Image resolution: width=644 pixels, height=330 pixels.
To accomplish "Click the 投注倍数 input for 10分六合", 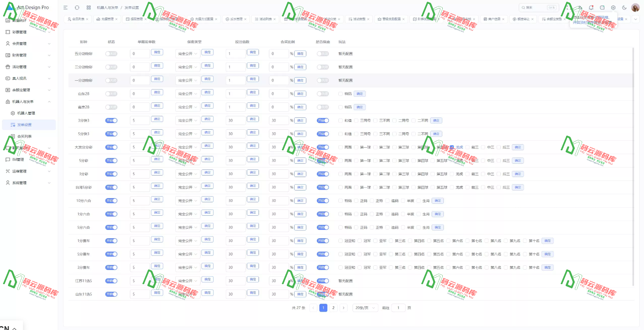I will (235, 201).
